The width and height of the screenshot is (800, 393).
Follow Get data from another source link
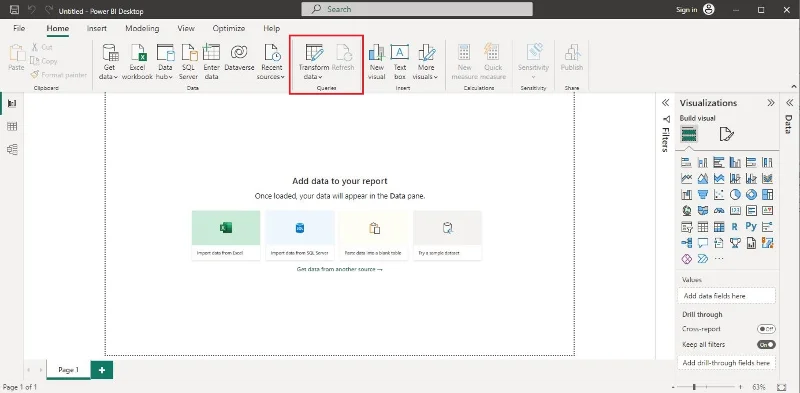pyautogui.click(x=339, y=269)
